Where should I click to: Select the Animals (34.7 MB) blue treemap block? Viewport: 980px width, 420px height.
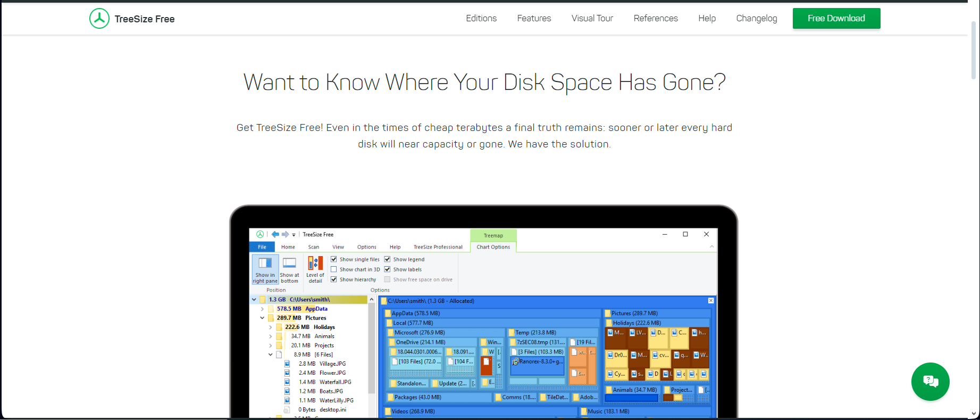632,398
